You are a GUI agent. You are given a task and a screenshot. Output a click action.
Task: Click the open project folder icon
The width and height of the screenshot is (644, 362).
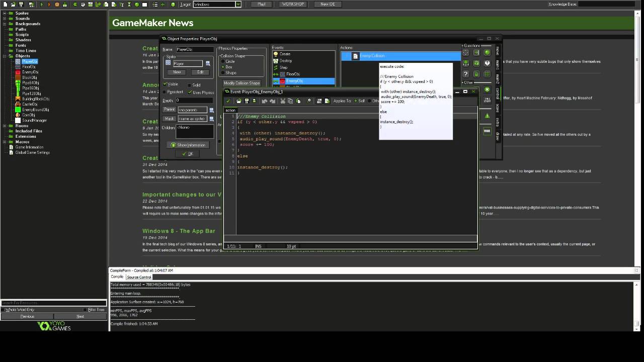tap(14, 4)
